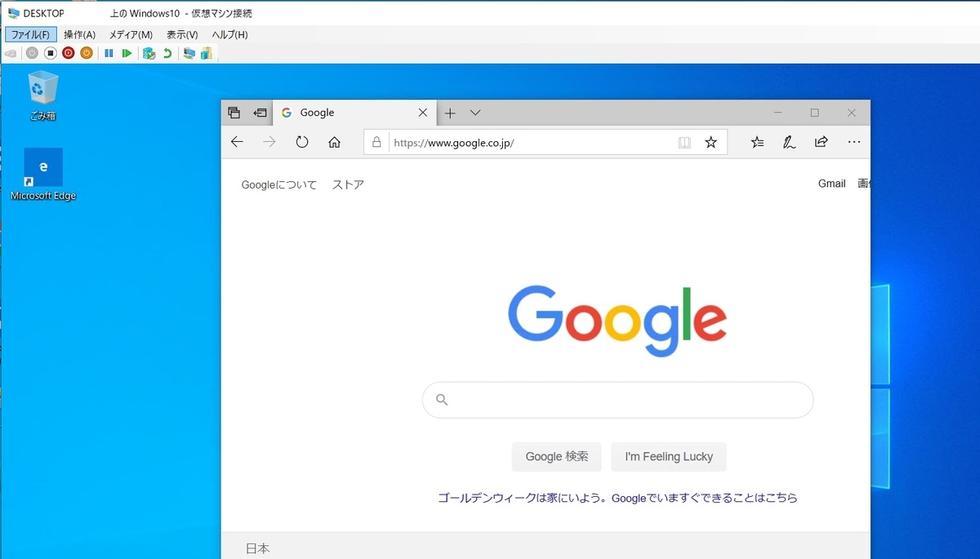Open Edge Settings and more menu
The image size is (980, 559).
[854, 142]
